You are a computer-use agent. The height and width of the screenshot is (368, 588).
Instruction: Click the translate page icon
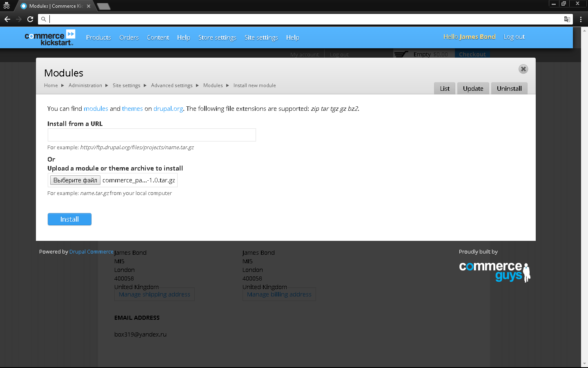[x=567, y=19]
